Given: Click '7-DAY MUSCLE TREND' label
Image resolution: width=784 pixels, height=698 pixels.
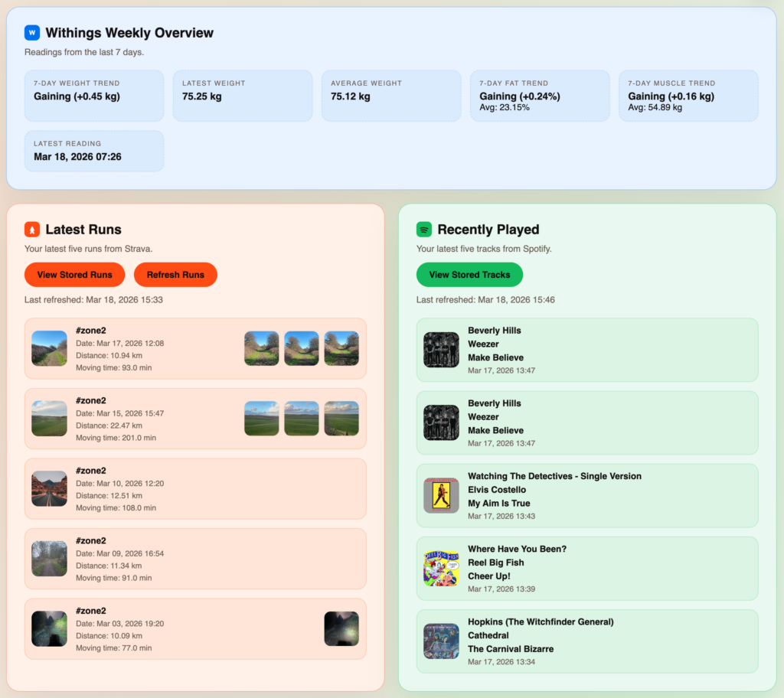Looking at the screenshot, I should pyautogui.click(x=671, y=83).
